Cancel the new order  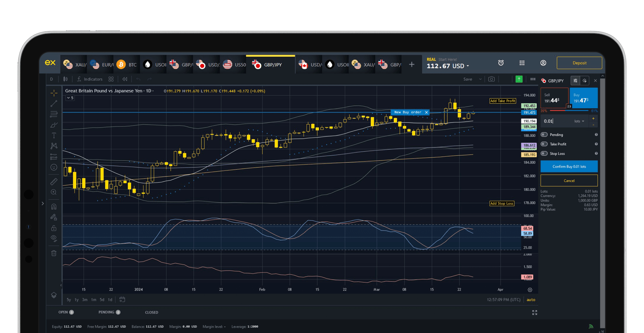point(569,181)
